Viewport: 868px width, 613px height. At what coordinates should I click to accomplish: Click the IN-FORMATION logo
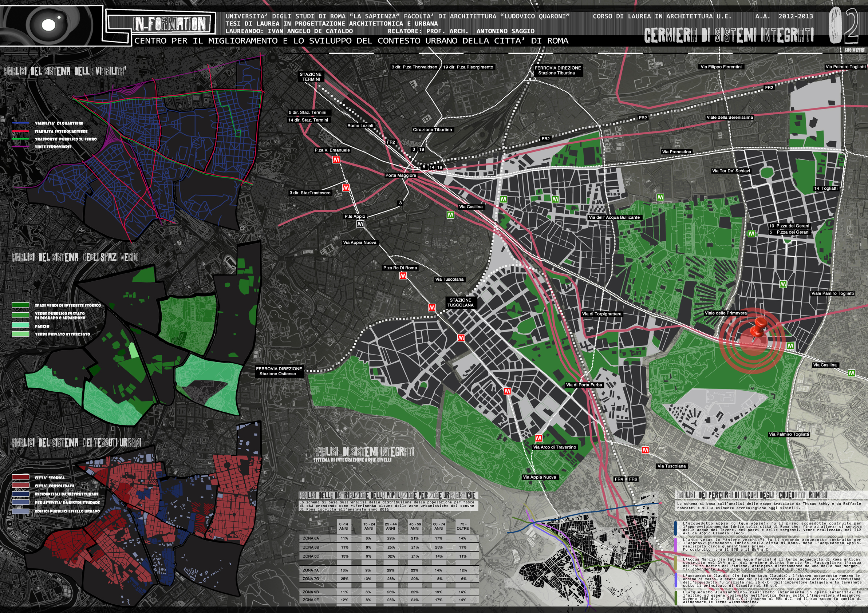click(169, 24)
